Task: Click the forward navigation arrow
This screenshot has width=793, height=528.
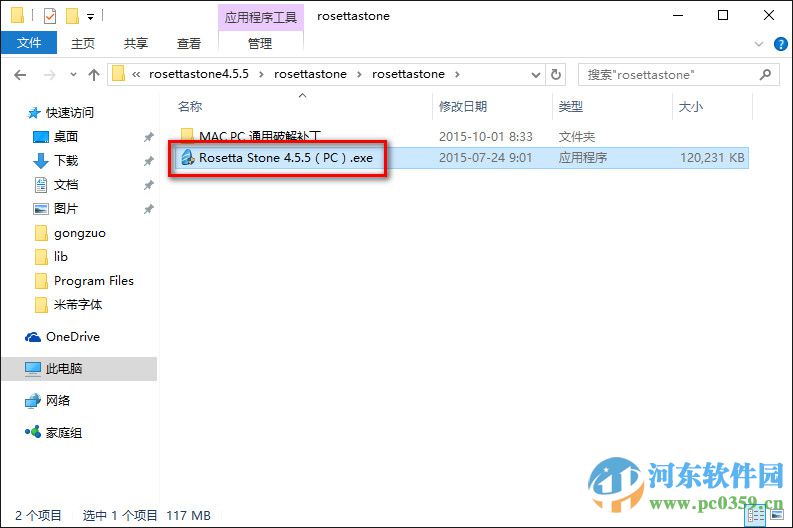Action: click(50, 75)
